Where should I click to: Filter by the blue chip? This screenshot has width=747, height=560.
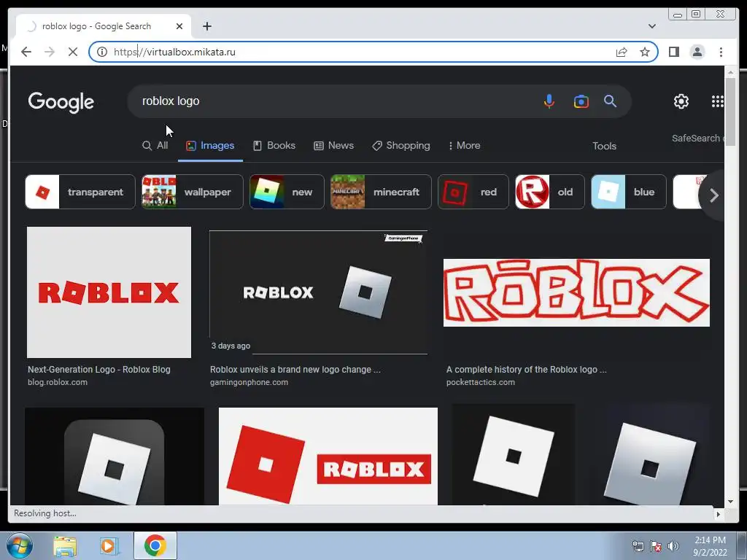pyautogui.click(x=629, y=192)
